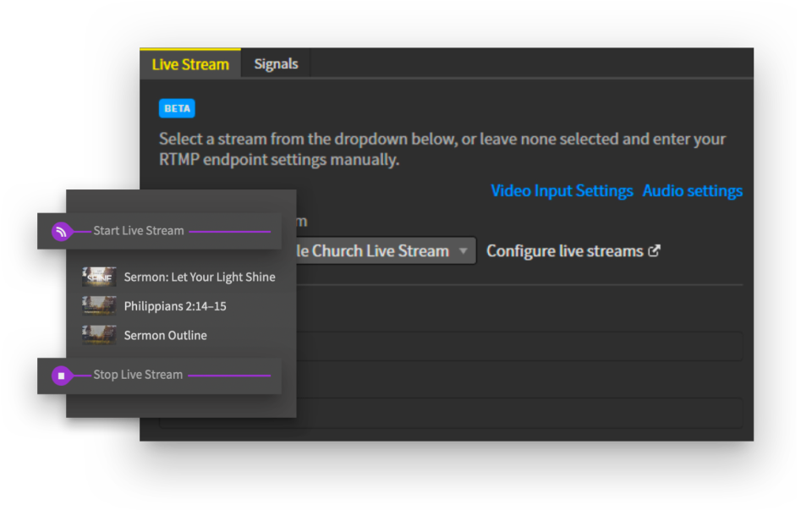Click the lower empty settings input field
The image size is (812, 516).
click(519, 414)
